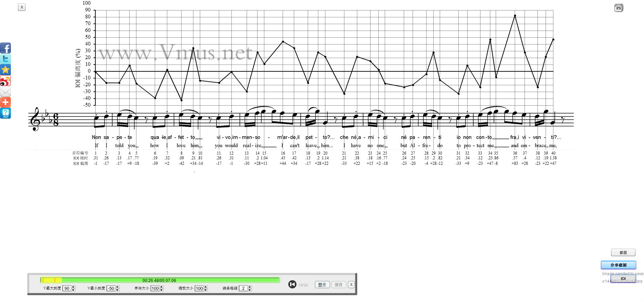
Task: Open more sharing options plus icon
Action: tap(5, 102)
